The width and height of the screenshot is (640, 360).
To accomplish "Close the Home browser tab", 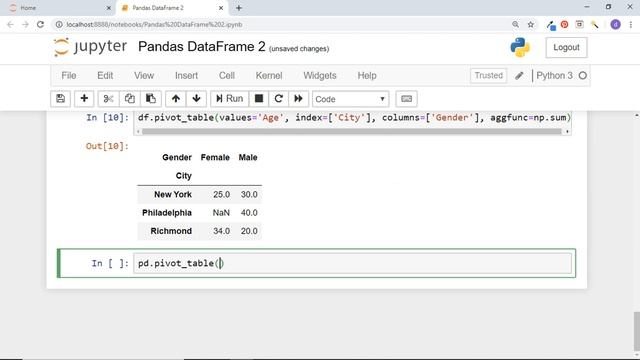I will click(109, 8).
